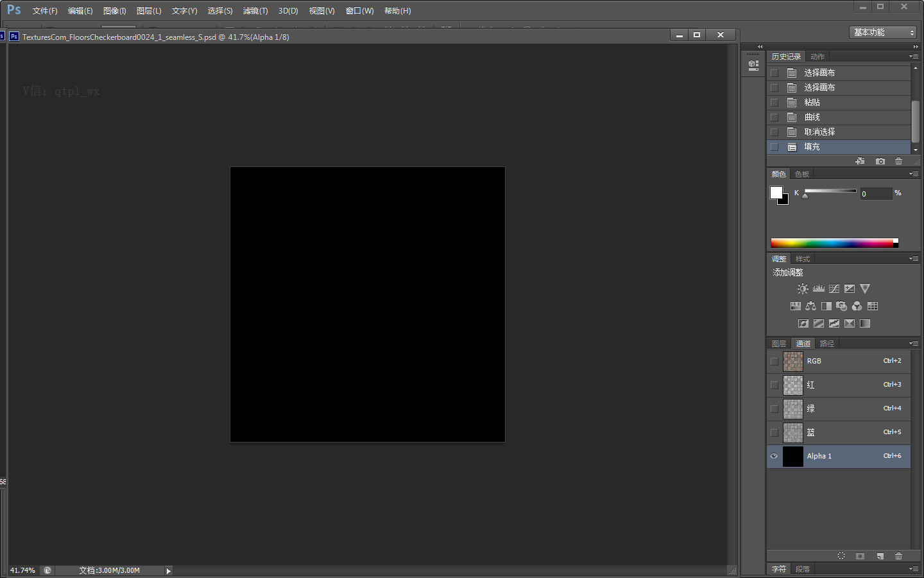
Task: Select the 红 channel row
Action: pyautogui.click(x=839, y=385)
